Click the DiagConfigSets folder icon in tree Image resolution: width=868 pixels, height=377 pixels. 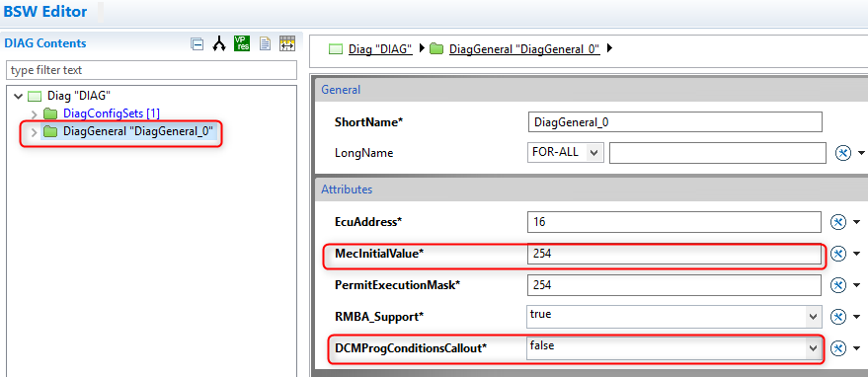tap(51, 114)
